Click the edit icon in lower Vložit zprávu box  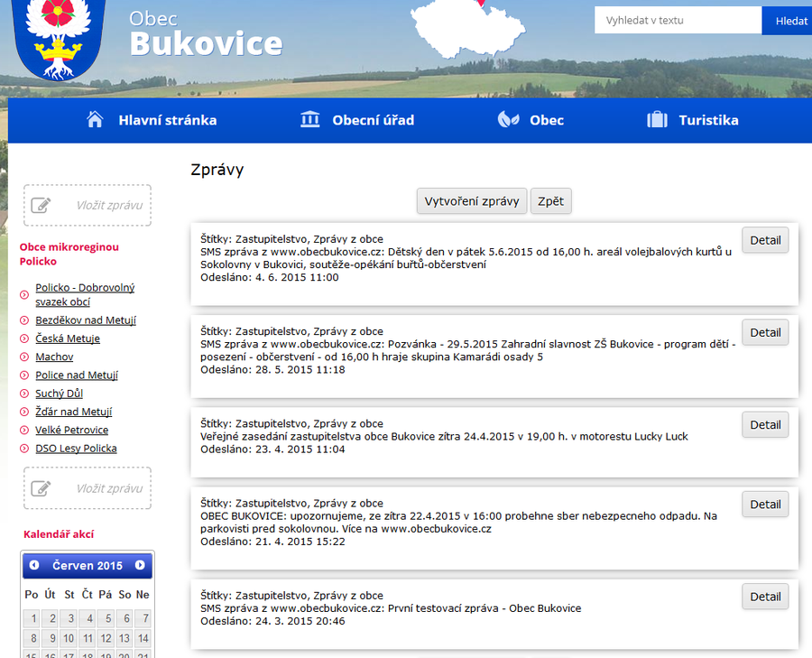pos(41,488)
